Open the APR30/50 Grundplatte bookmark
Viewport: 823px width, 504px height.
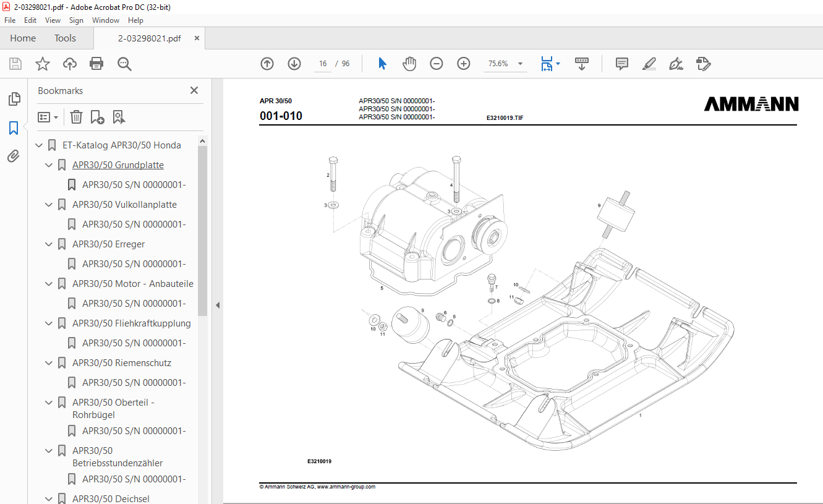click(118, 165)
